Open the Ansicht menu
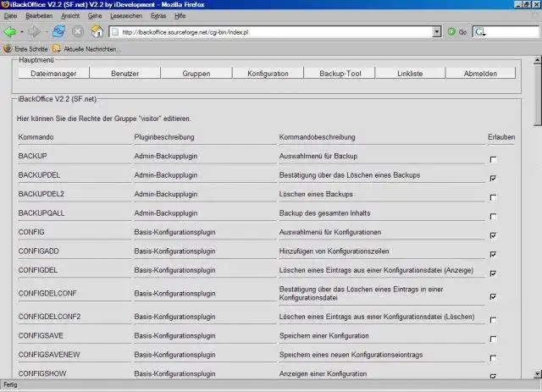This screenshot has width=542, height=392. (x=70, y=16)
